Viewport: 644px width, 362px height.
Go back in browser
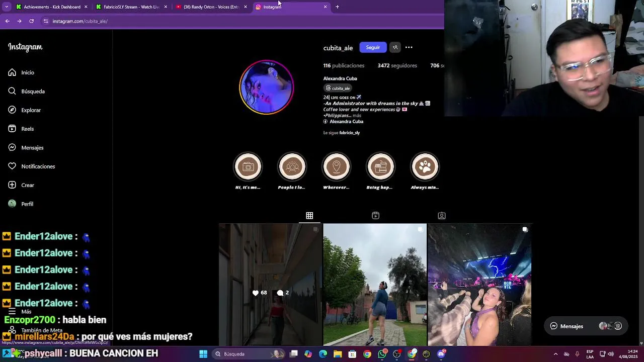7,21
